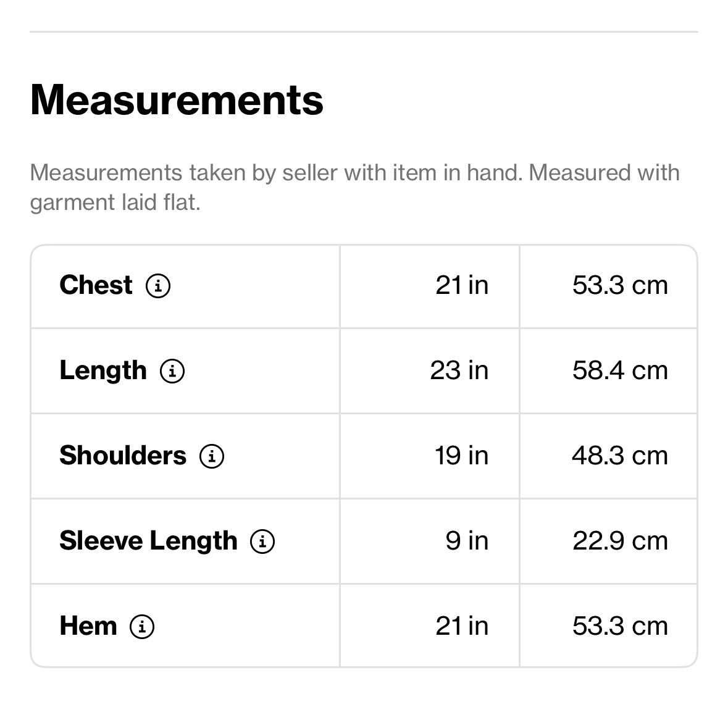Click the Hem info icon
728x728 pixels.
tap(142, 627)
